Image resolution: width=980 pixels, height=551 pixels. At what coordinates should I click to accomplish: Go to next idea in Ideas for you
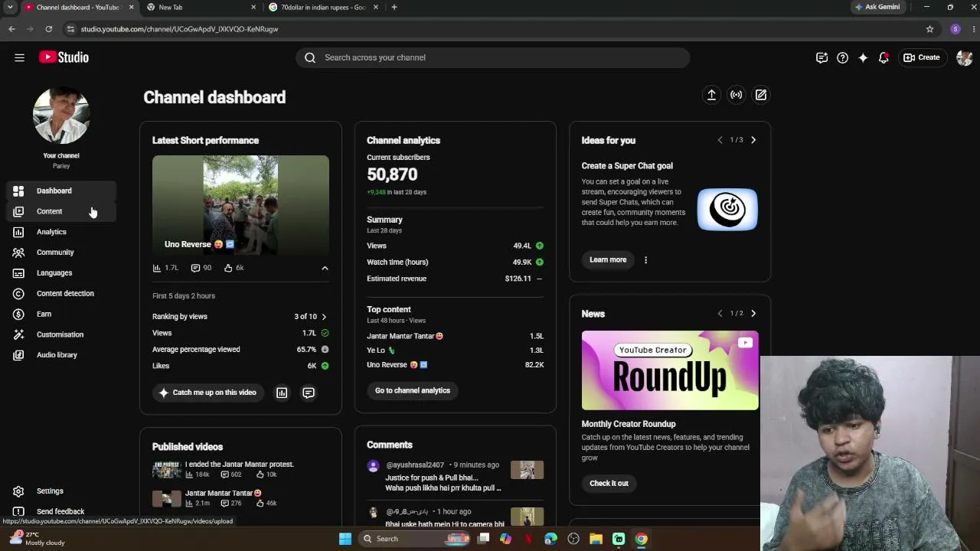753,140
